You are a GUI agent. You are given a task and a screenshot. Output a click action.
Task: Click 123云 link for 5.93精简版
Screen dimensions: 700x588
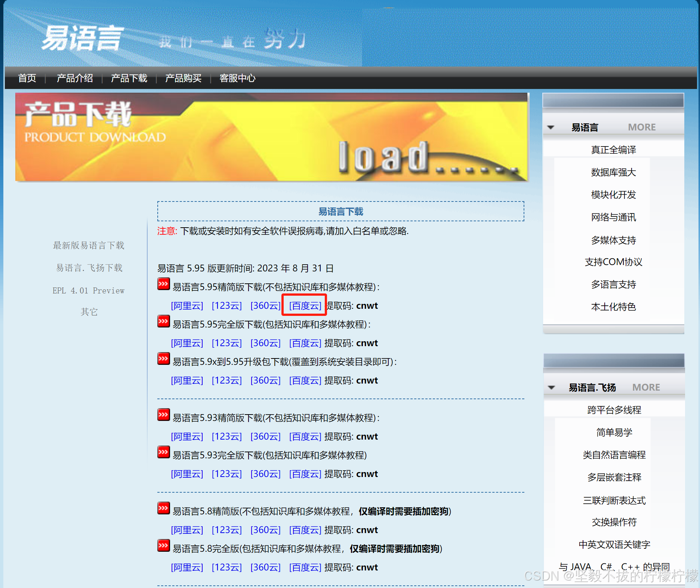tap(227, 437)
